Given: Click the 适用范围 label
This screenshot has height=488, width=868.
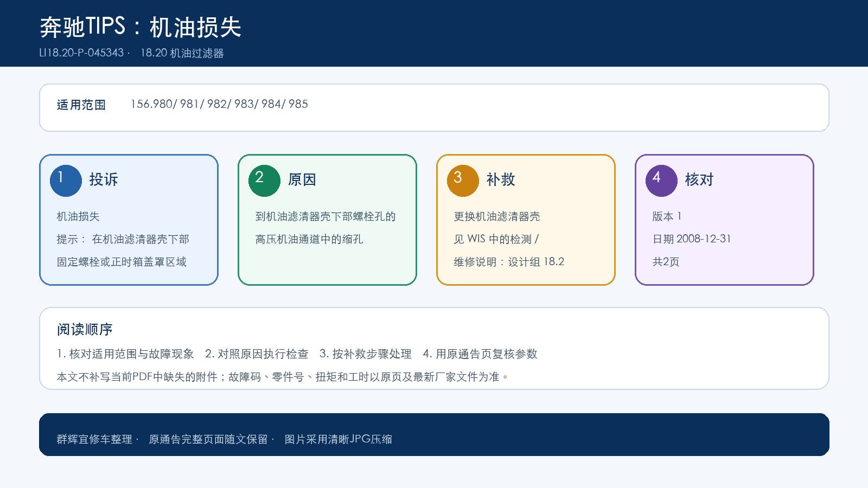Looking at the screenshot, I should tap(81, 105).
